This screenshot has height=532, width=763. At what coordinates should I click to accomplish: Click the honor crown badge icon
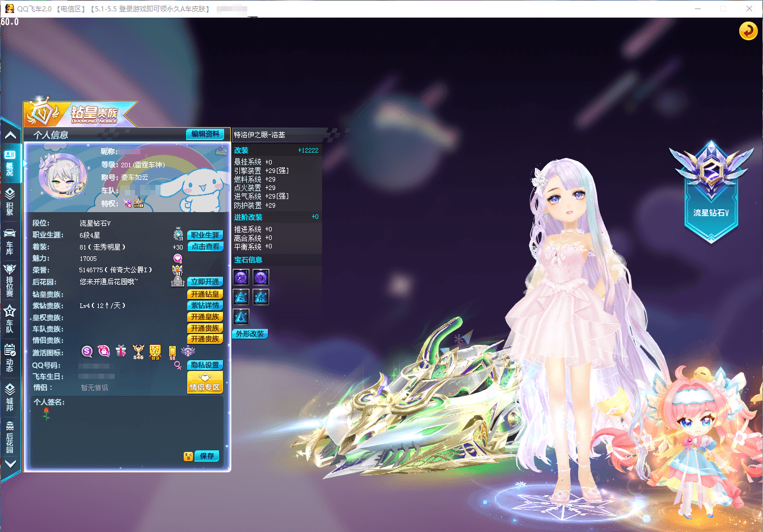click(x=178, y=270)
